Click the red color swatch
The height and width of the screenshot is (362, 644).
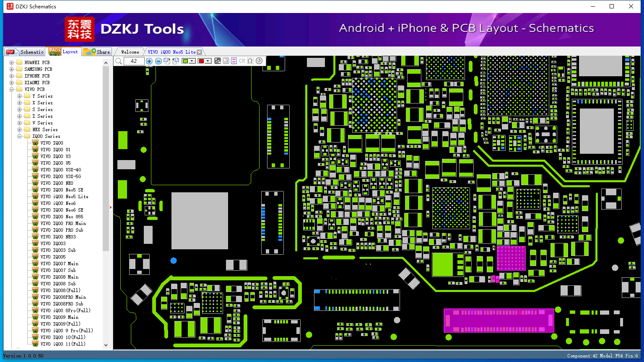coord(201,61)
